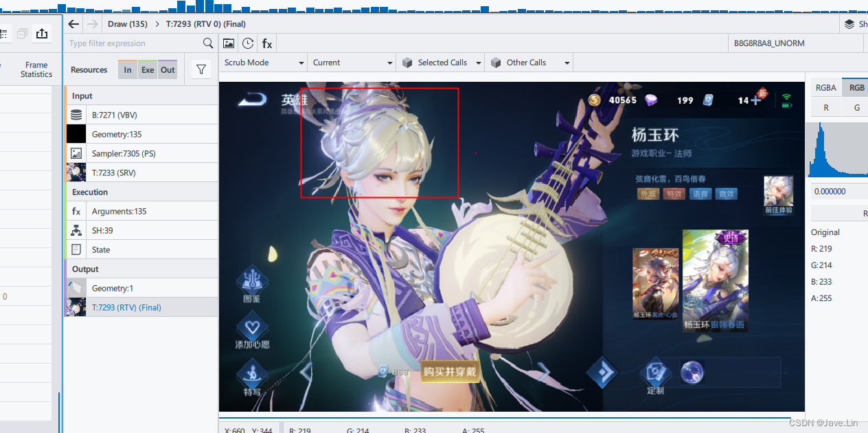
Task: Click the Resources label
Action: click(x=89, y=70)
